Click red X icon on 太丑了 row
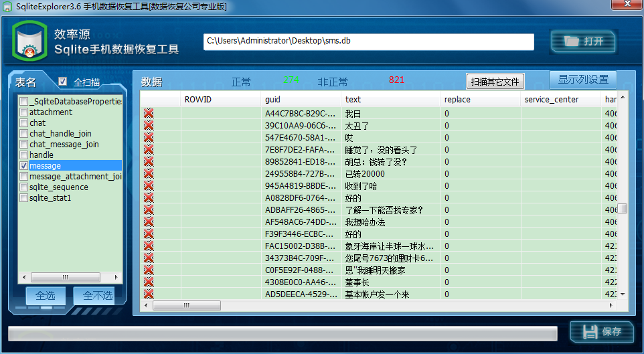The image size is (644, 354). tap(148, 125)
